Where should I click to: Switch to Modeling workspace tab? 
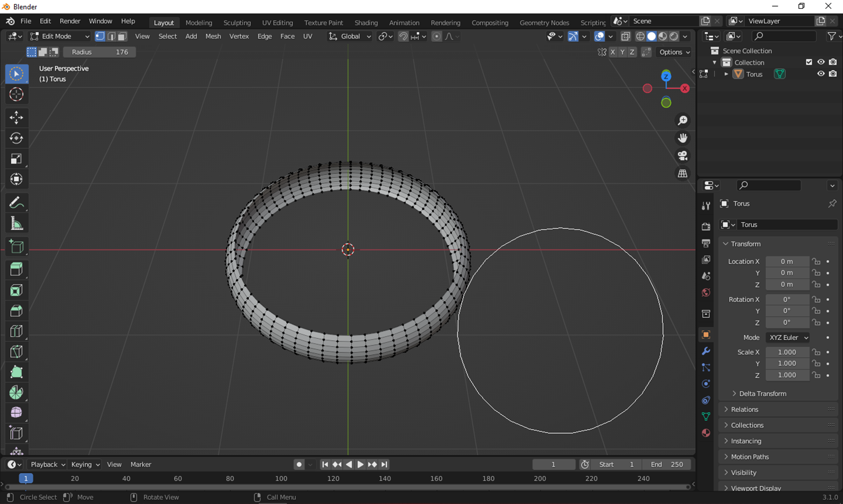(x=199, y=22)
